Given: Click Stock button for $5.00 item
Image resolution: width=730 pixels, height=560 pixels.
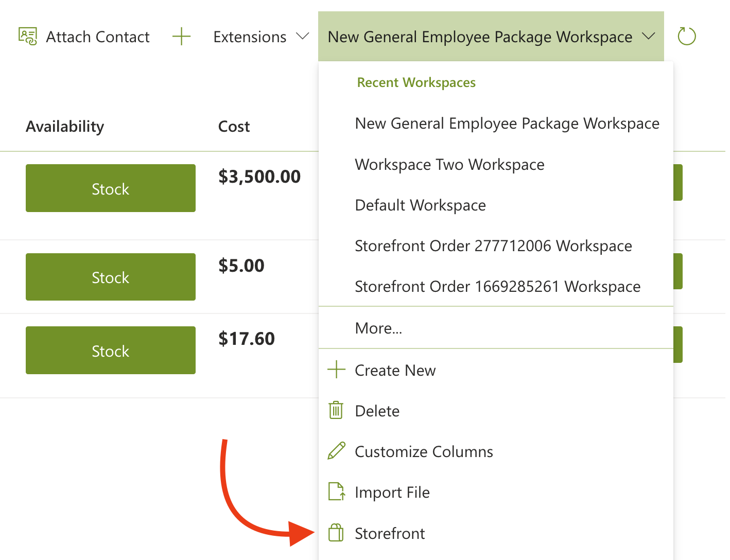Looking at the screenshot, I should 111,277.
